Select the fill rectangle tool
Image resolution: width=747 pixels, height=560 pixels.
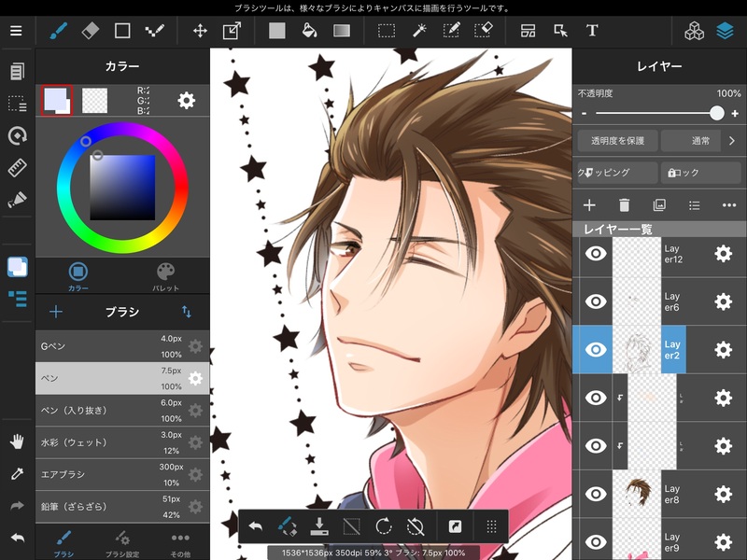coord(276,31)
